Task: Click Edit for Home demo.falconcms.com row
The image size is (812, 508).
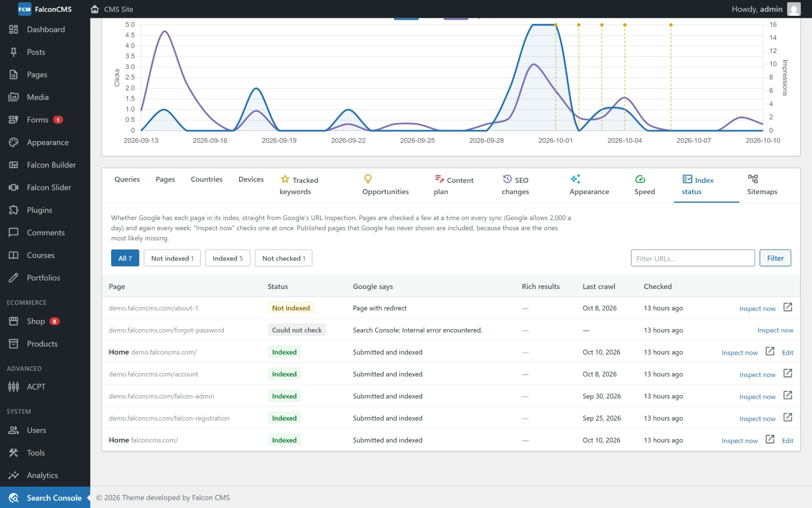Action: pos(788,353)
